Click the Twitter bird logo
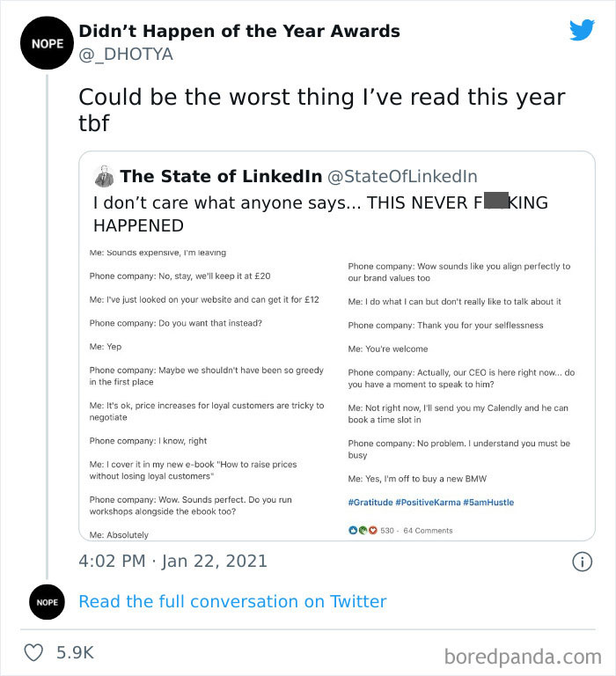Screen dimensions: 616x676 (x=582, y=30)
